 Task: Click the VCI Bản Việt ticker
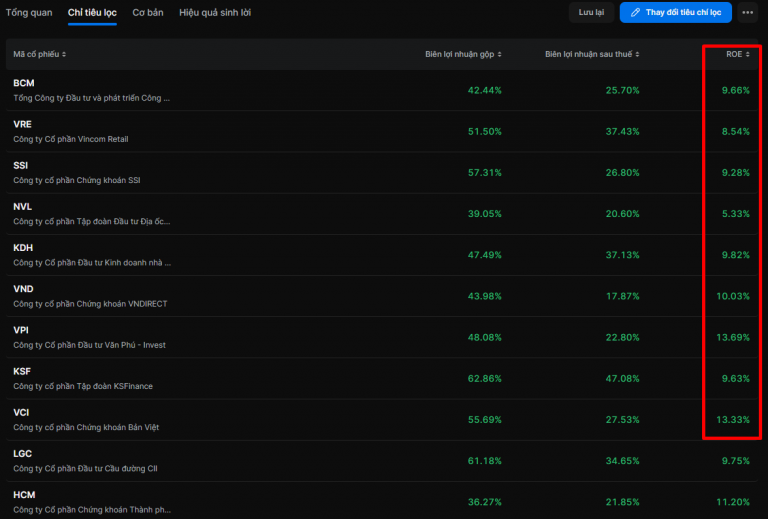click(x=21, y=412)
